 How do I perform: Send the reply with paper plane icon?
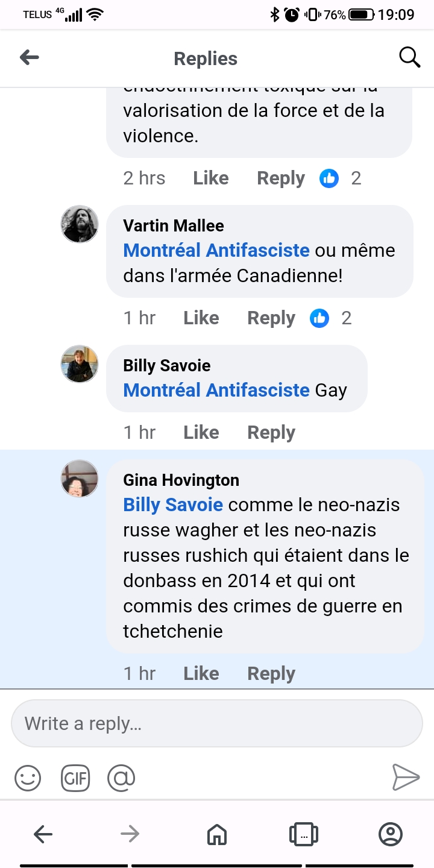click(x=405, y=778)
